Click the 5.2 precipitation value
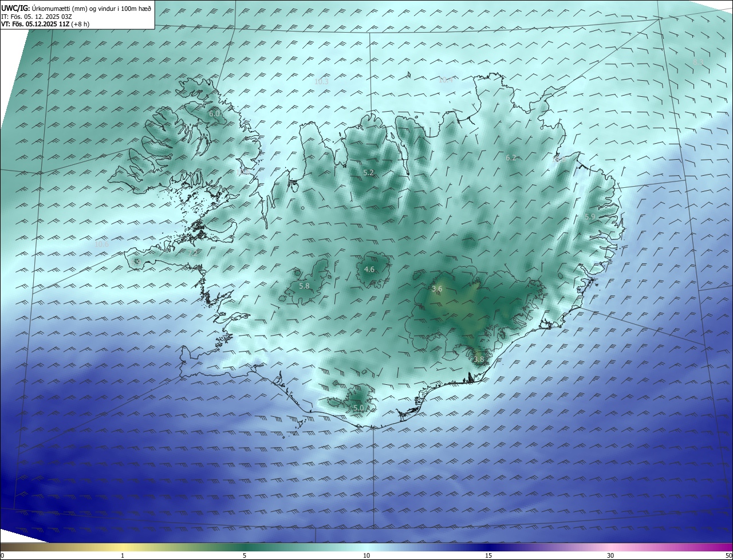Image resolution: width=733 pixels, height=560 pixels. [x=368, y=172]
